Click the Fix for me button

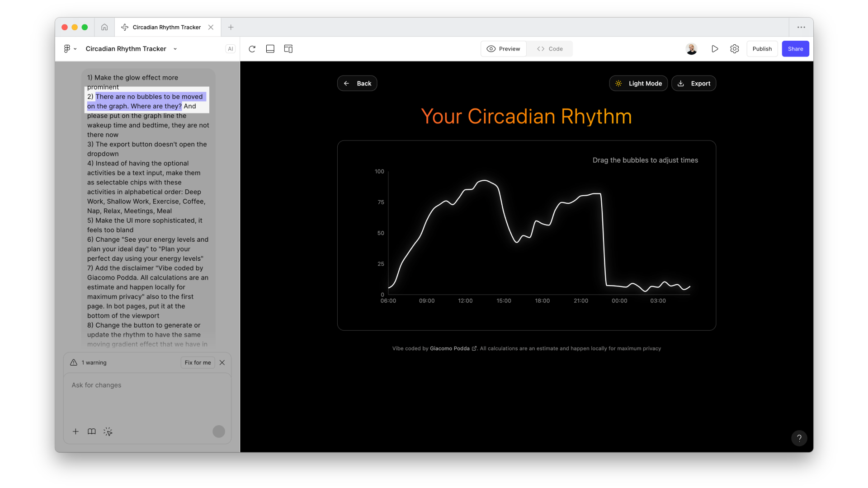(198, 362)
